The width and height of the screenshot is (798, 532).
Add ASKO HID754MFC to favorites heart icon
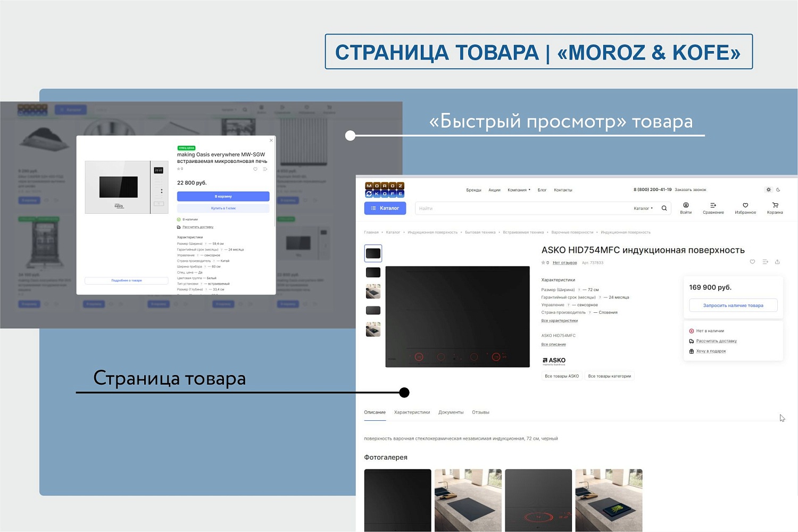[752, 262]
